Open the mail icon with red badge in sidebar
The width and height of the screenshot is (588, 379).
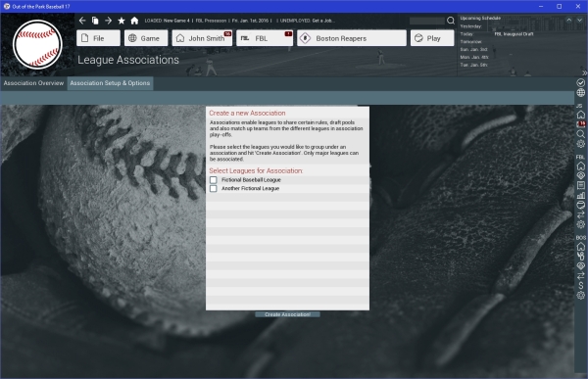coord(580,124)
